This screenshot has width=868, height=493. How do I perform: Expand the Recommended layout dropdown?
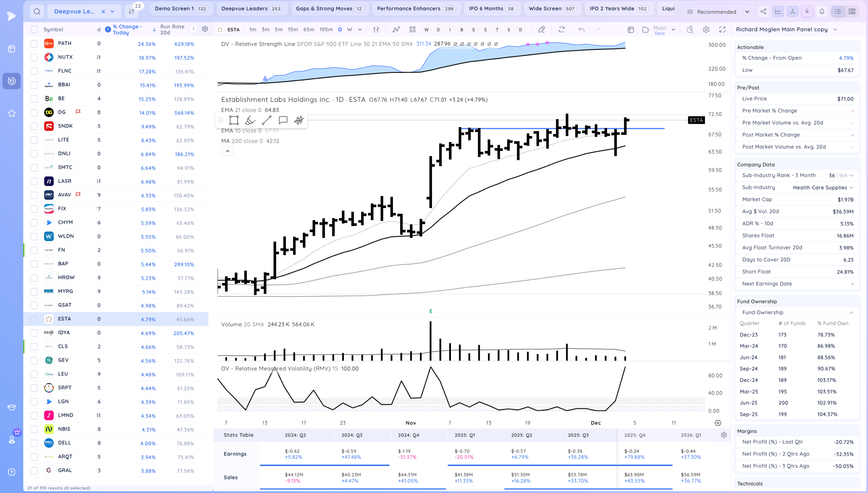click(x=747, y=12)
